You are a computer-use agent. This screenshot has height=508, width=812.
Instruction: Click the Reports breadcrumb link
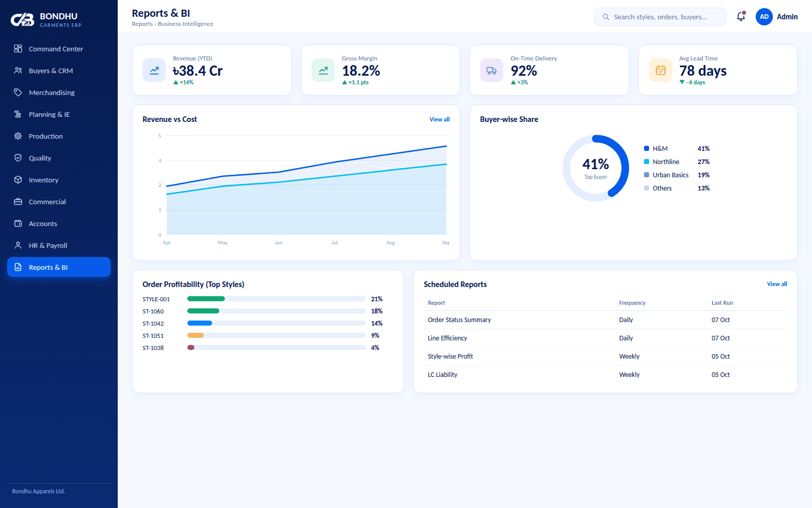(142, 24)
